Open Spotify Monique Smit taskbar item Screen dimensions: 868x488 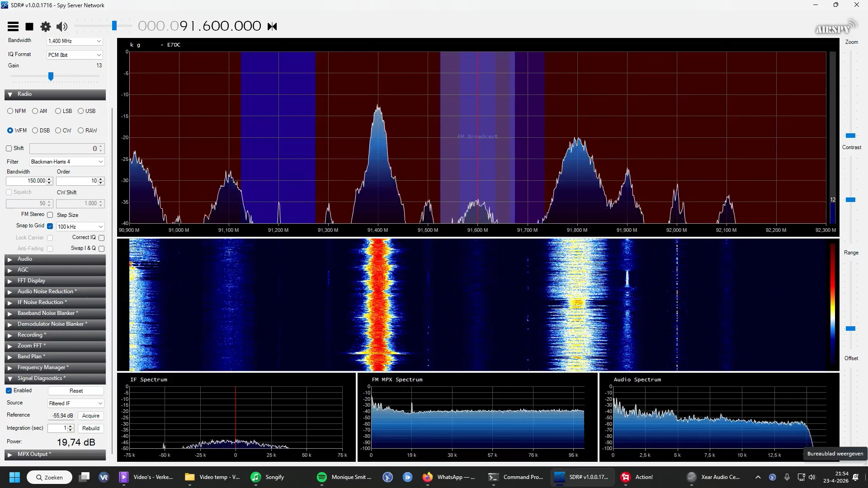tap(344, 477)
